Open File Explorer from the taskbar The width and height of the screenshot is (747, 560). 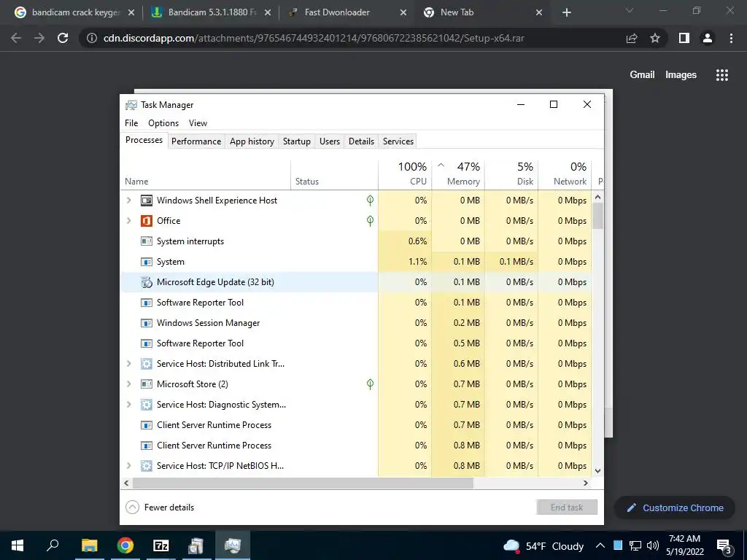click(x=89, y=545)
